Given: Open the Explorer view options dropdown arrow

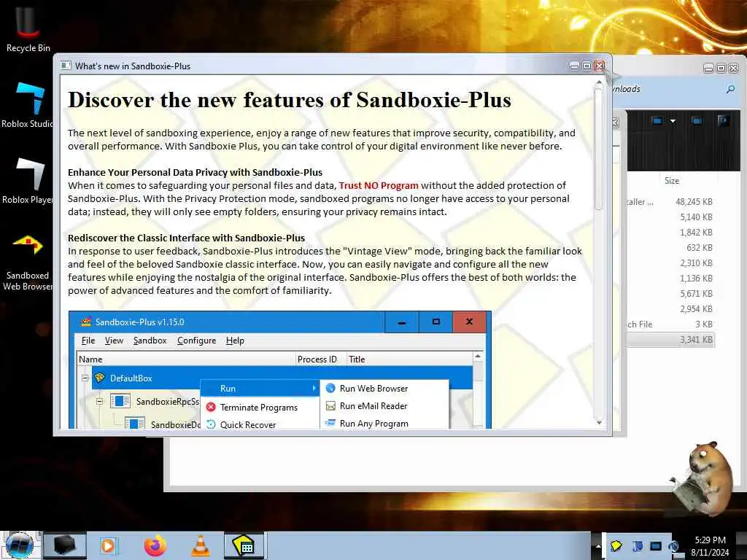Looking at the screenshot, I should point(673,121).
